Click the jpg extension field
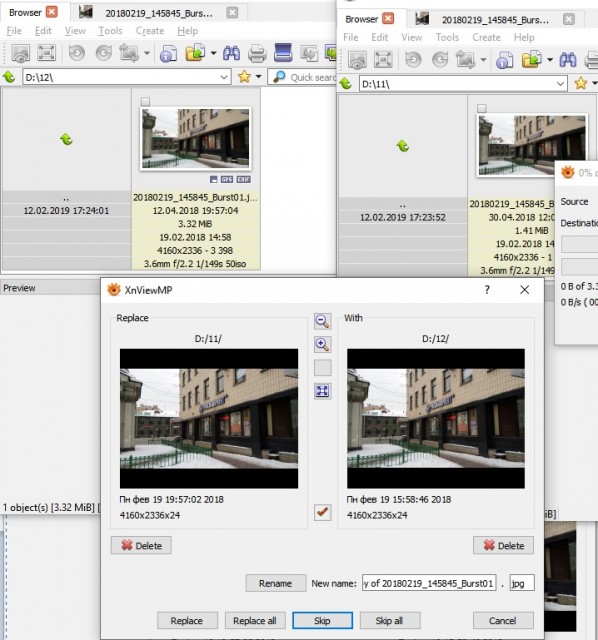Image resolution: width=598 pixels, height=640 pixels. [x=522, y=583]
